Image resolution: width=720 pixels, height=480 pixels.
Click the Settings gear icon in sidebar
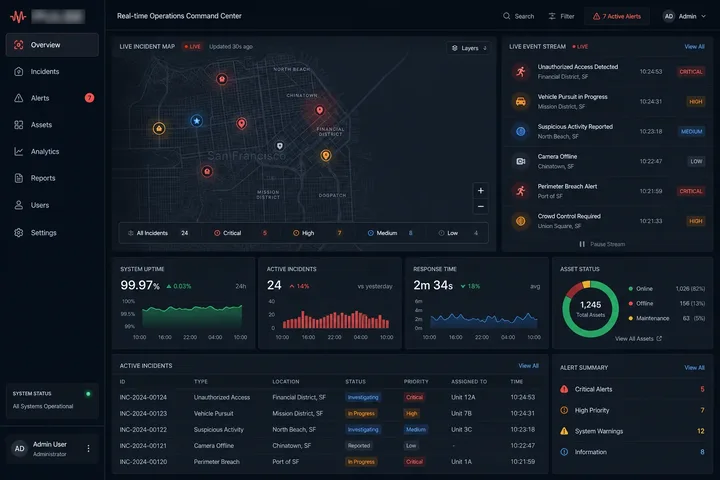18,233
